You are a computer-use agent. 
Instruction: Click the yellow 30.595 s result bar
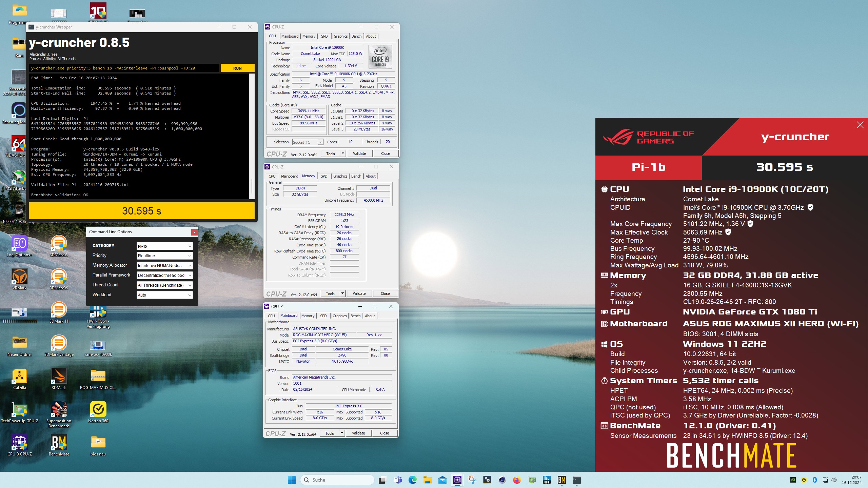(x=142, y=211)
